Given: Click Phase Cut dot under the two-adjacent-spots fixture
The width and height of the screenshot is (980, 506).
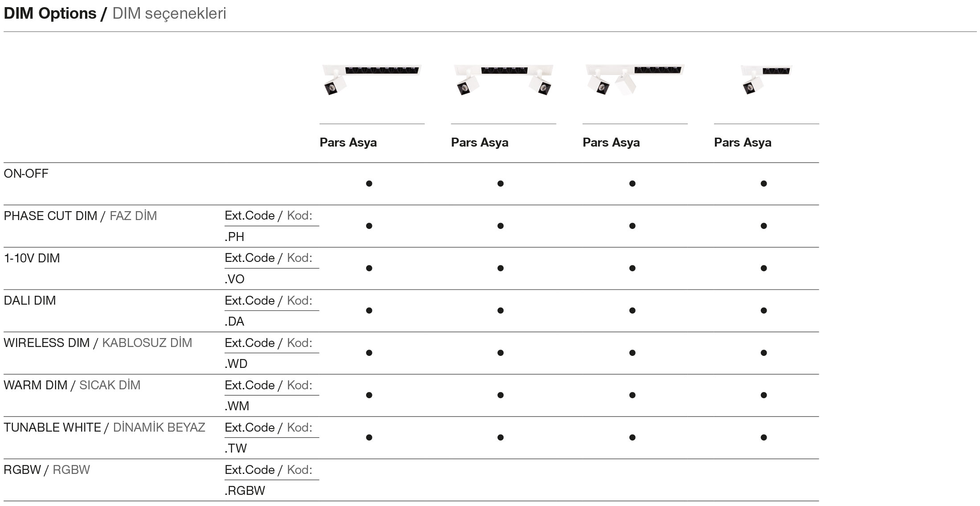Looking at the screenshot, I should (632, 226).
